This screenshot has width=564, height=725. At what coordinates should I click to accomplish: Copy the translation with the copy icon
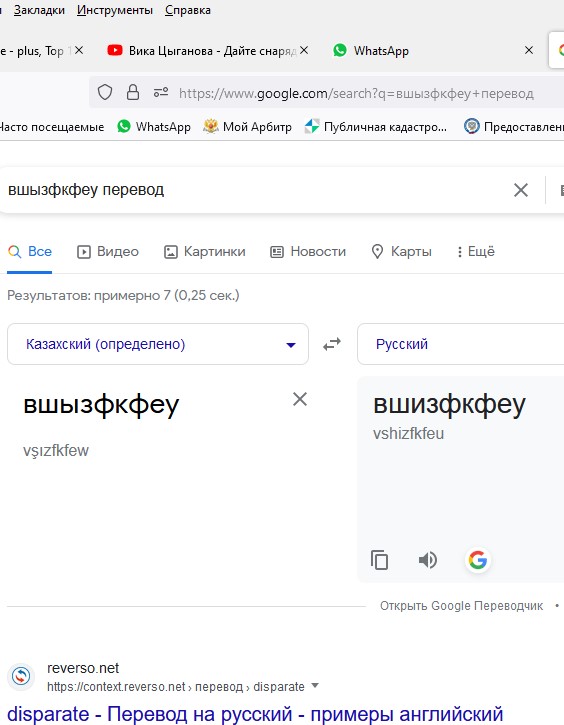(x=379, y=560)
